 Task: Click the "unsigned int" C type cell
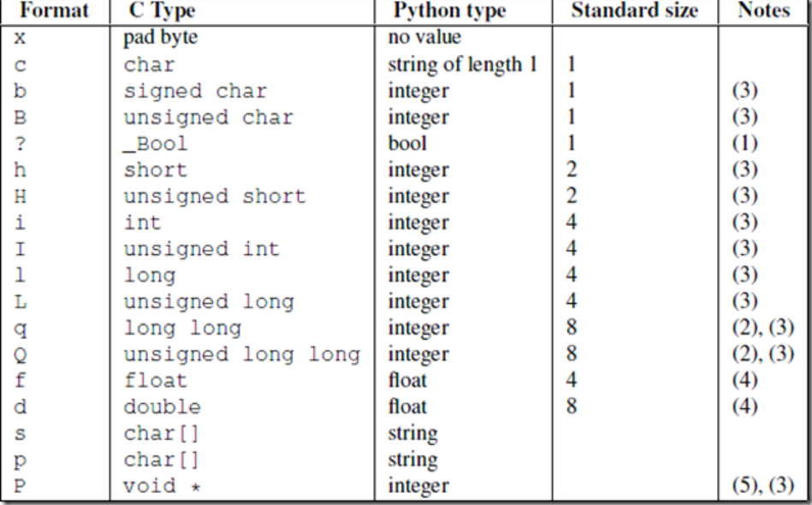[201, 249]
